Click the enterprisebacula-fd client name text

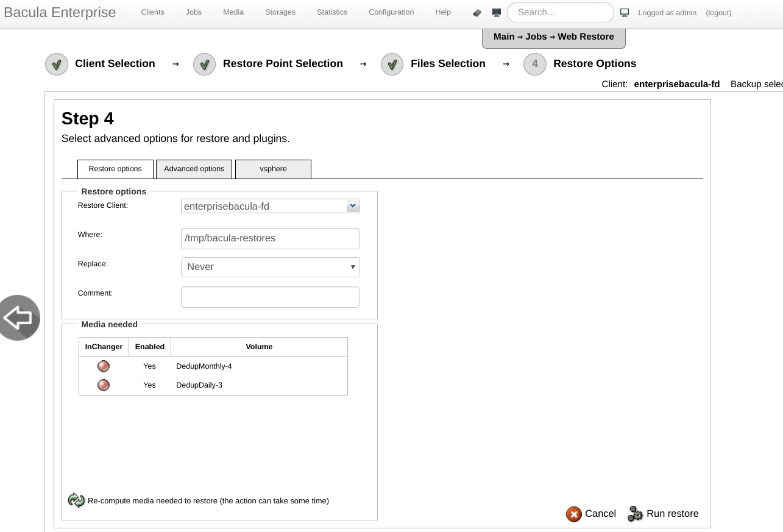click(x=677, y=84)
